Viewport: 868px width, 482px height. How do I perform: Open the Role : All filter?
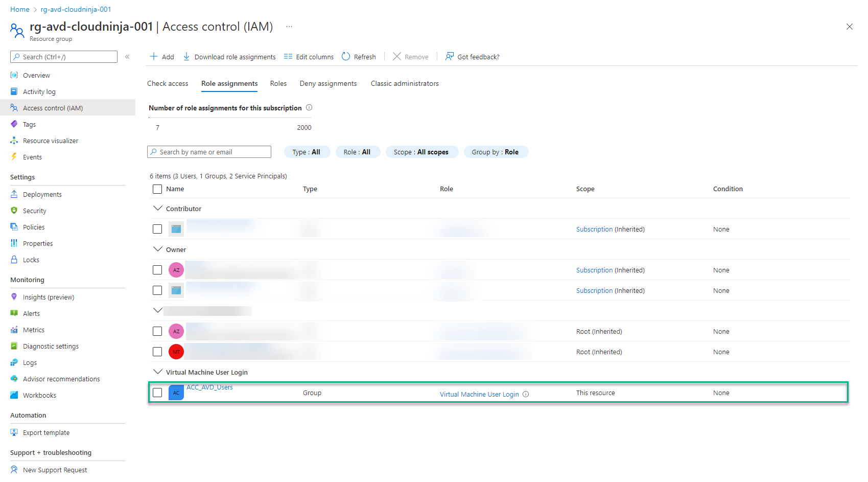(357, 152)
